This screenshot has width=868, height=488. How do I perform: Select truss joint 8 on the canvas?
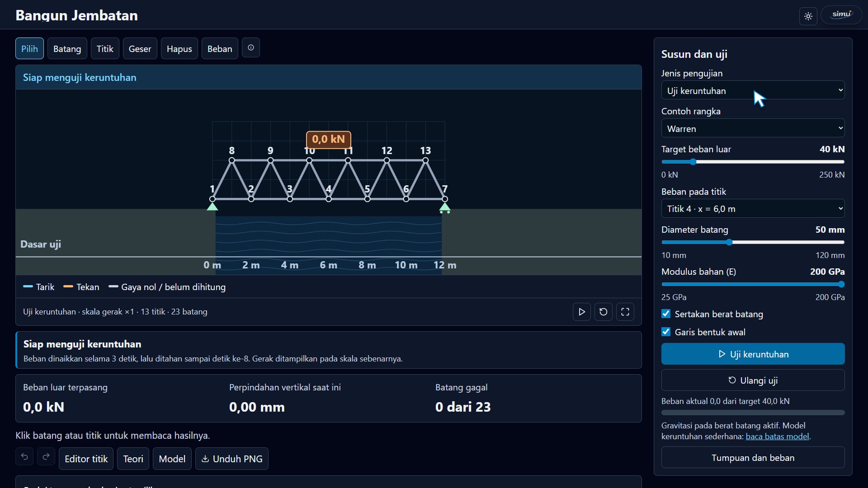[232, 160]
